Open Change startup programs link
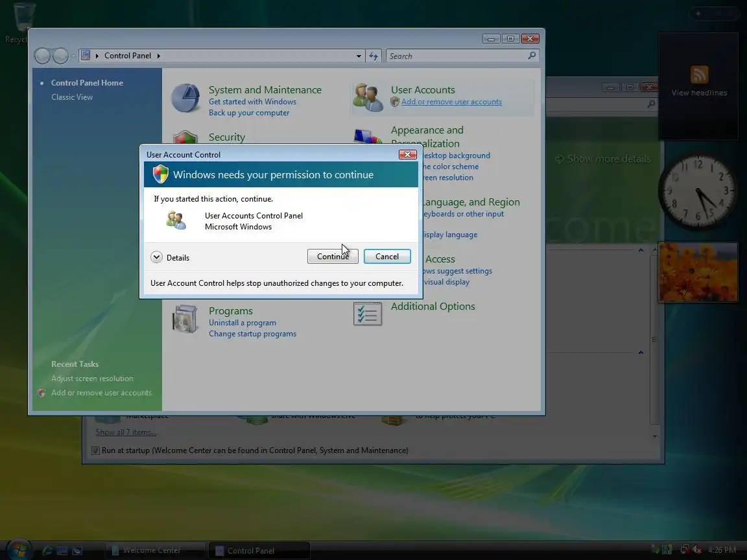Screen dimensions: 747x560 [x=252, y=333]
